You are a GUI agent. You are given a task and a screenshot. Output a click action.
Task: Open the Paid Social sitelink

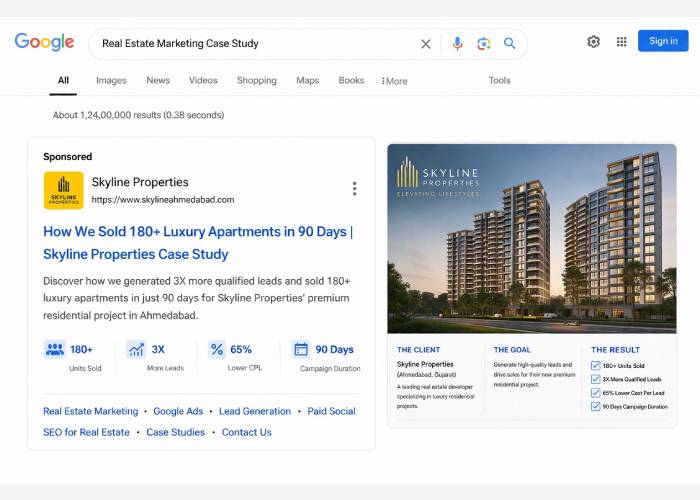coord(331,411)
